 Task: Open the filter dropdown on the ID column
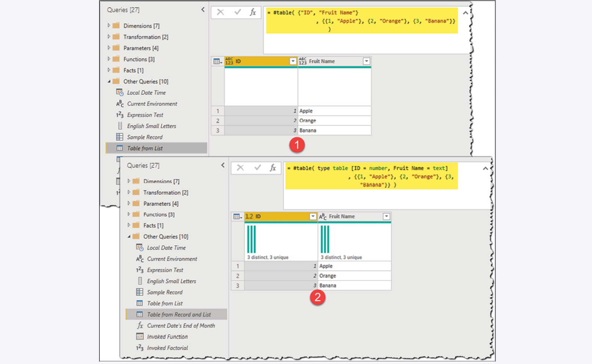point(293,61)
